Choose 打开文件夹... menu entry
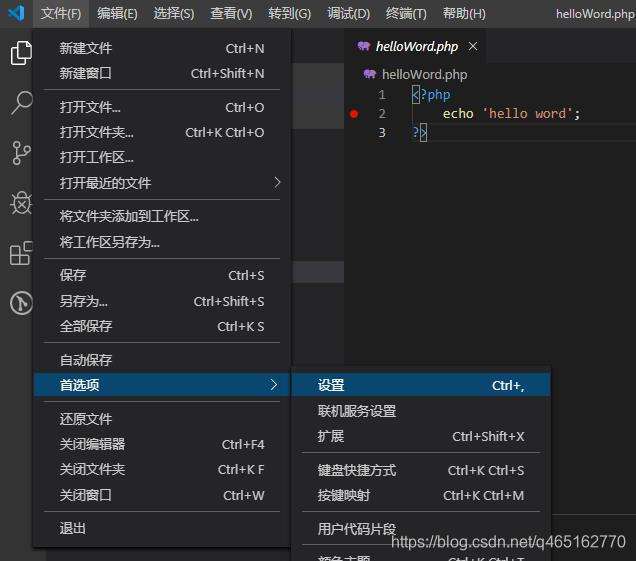The image size is (636, 561). point(162,132)
